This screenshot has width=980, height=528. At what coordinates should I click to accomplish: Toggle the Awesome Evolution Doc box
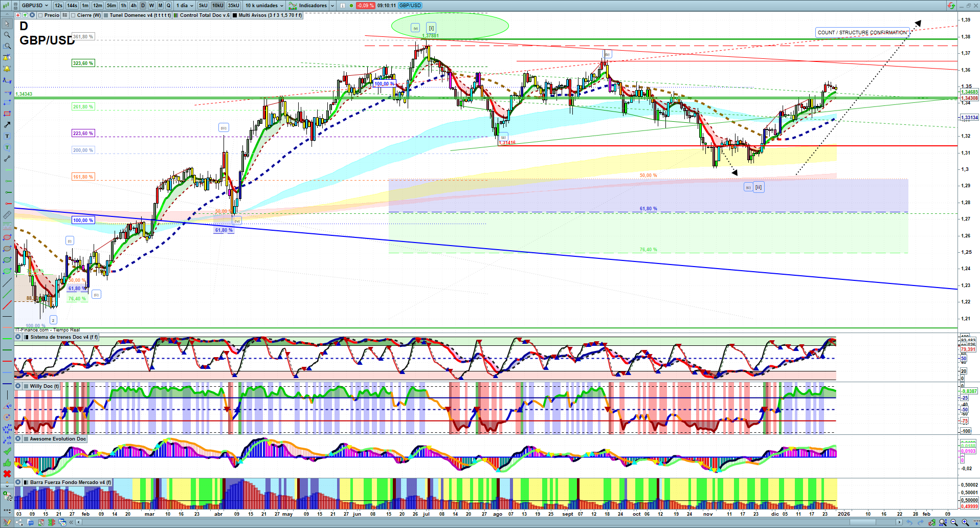[26, 439]
